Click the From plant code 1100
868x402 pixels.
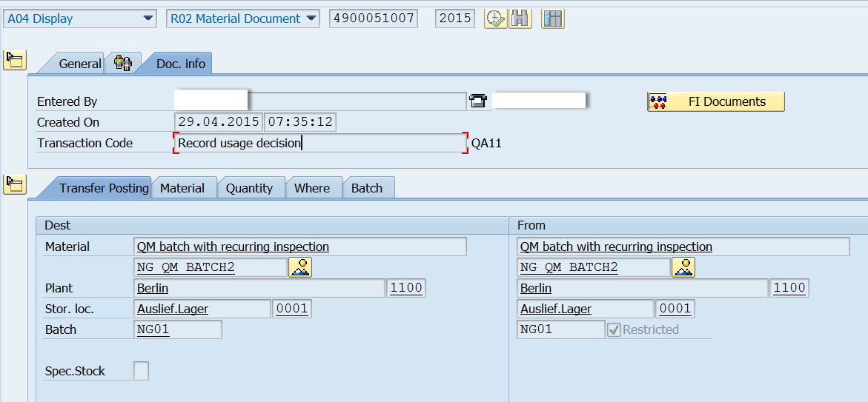[x=789, y=288]
